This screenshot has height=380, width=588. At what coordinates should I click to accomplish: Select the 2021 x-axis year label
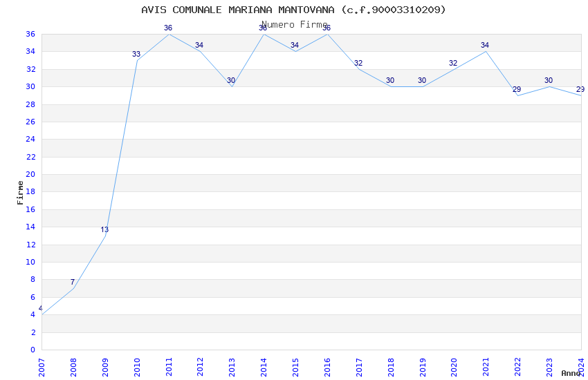coord(486,368)
